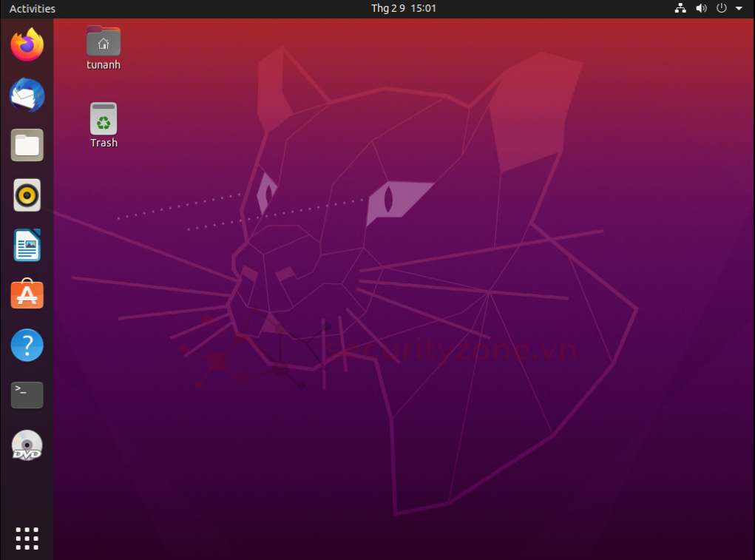Launch Terminal from the dock
The width and height of the screenshot is (755, 560).
[x=27, y=395]
